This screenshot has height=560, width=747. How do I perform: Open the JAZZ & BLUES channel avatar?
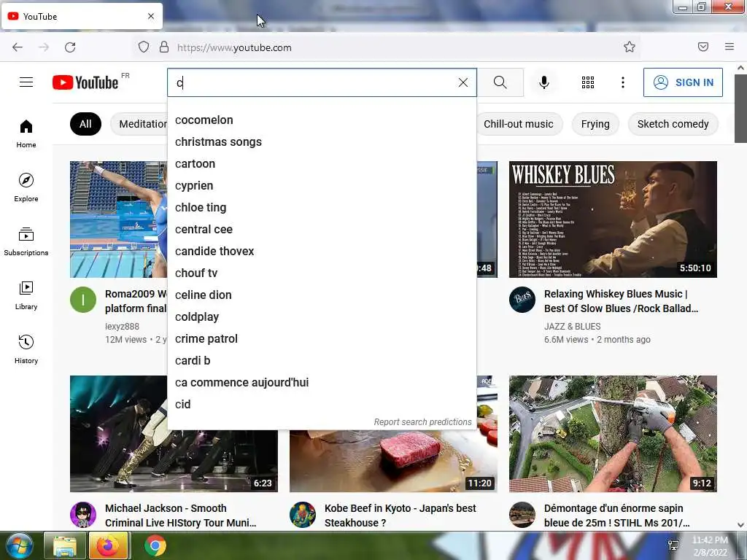pyautogui.click(x=522, y=300)
